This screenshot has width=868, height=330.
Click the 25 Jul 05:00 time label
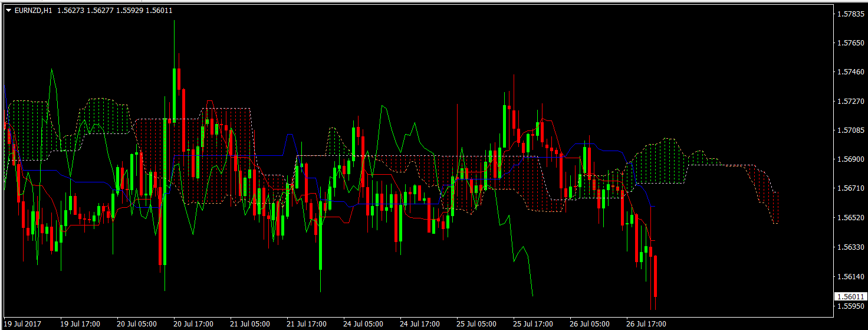pyautogui.click(x=477, y=324)
